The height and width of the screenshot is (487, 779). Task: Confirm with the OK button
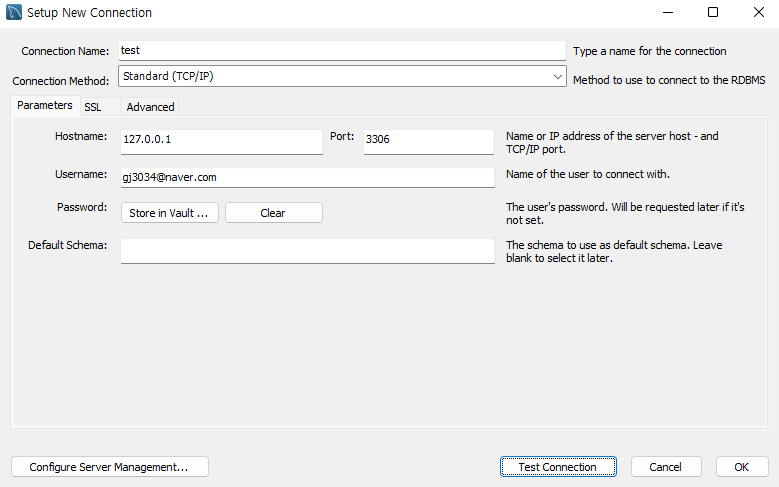[x=742, y=467]
